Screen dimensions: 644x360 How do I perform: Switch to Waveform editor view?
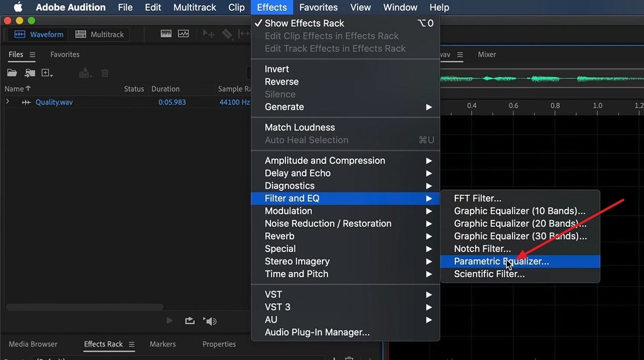[x=39, y=34]
